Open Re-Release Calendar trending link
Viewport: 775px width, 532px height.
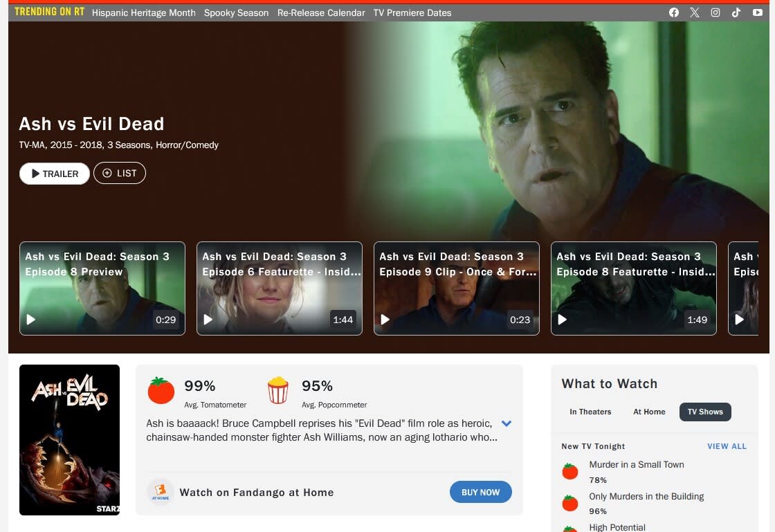[x=321, y=13]
